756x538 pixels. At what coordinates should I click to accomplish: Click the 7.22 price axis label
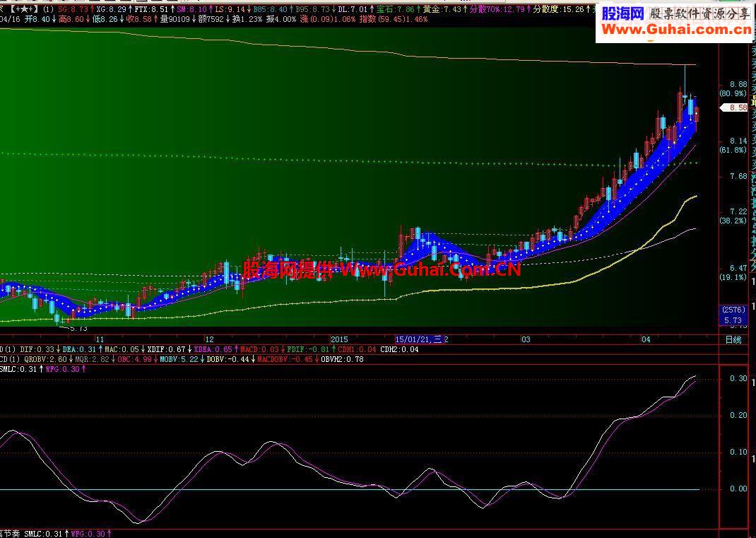(x=738, y=211)
